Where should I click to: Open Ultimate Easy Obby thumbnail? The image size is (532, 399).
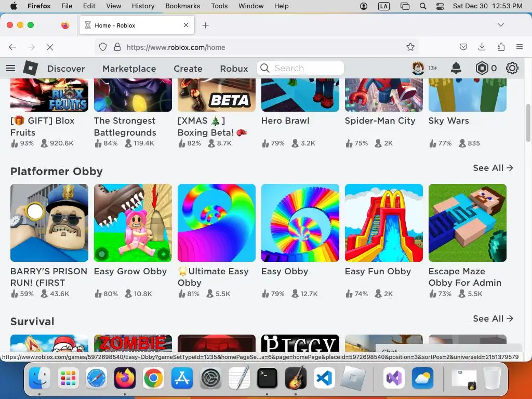coord(217,223)
